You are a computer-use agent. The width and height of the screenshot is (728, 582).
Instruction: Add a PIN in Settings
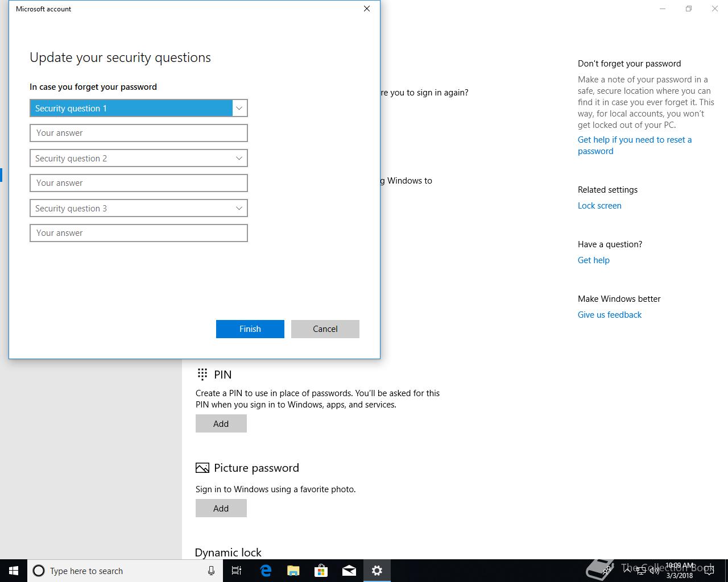coord(221,423)
